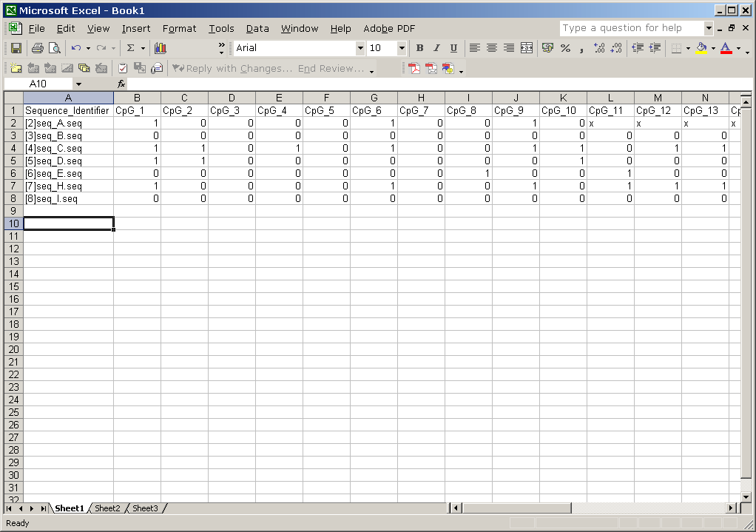Viewport: 756px width, 532px height.
Task: Align cell text to the right
Action: point(509,48)
